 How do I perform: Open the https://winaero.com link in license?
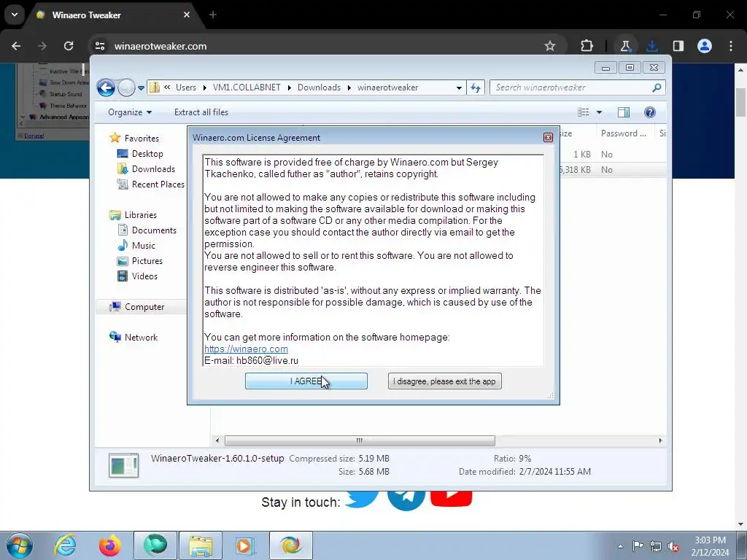coord(246,349)
